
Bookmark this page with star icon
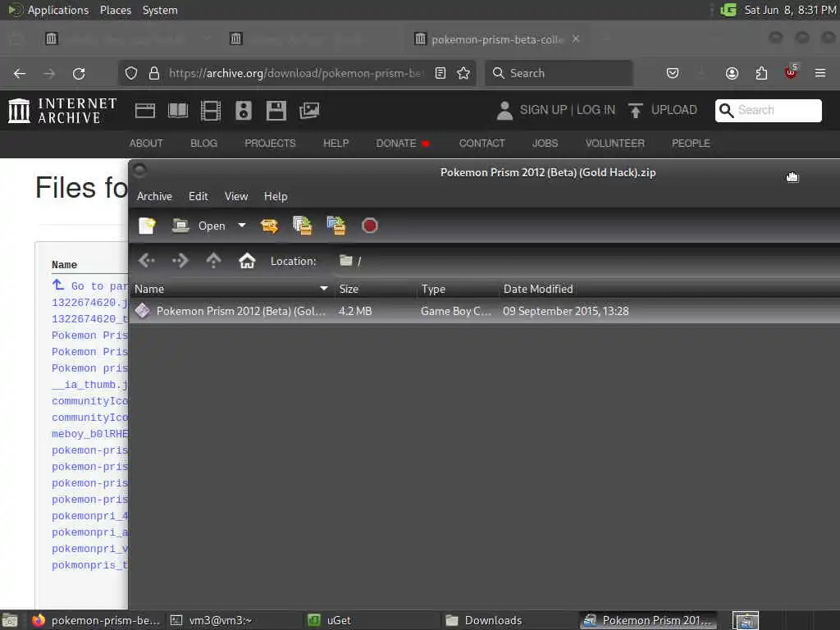464,73
